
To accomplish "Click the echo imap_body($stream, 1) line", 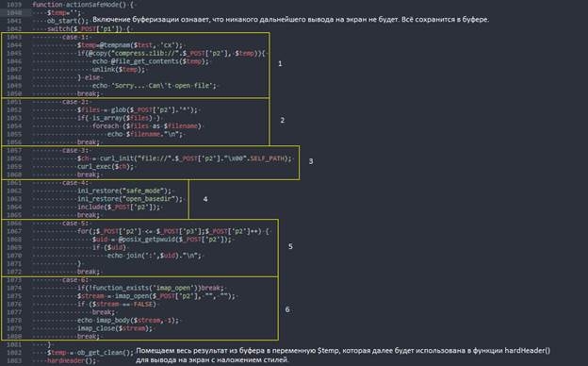I will (128, 320).
